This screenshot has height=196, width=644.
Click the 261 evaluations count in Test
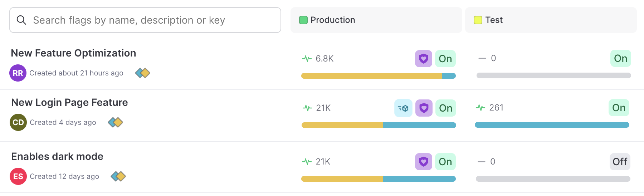496,108
